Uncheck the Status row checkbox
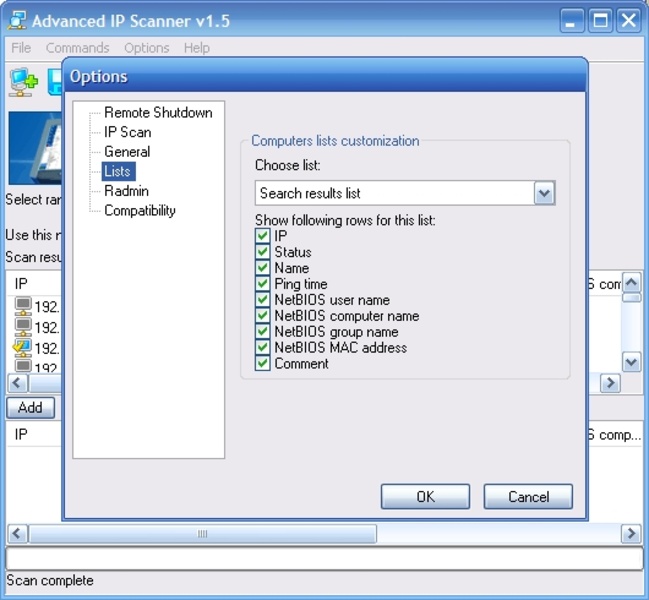Viewport: 649px width, 600px height. point(262,252)
